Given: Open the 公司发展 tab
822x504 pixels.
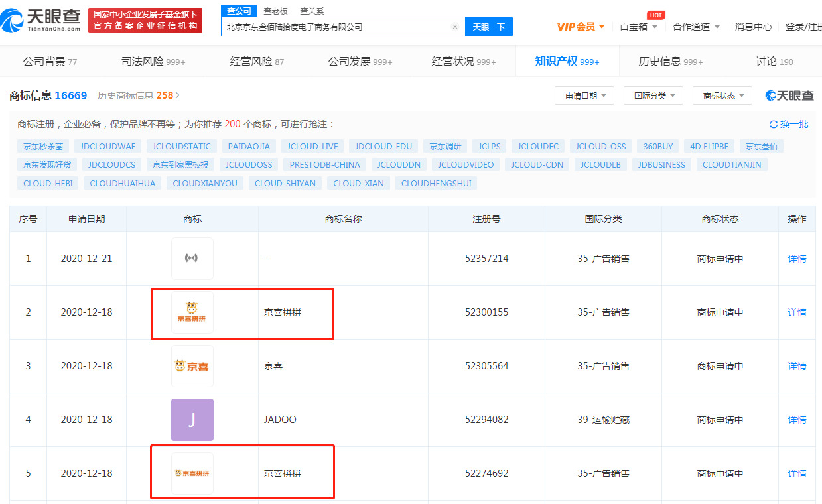Looking at the screenshot, I should [x=360, y=62].
